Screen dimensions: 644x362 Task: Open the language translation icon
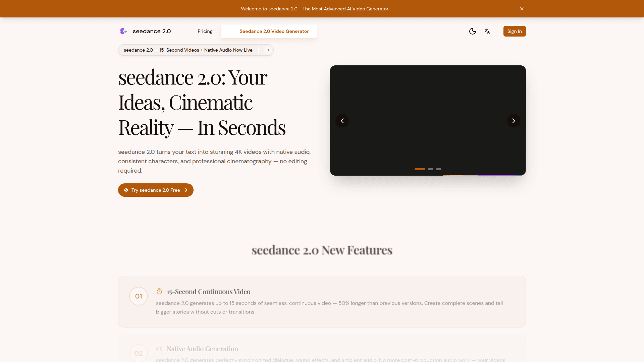click(487, 31)
